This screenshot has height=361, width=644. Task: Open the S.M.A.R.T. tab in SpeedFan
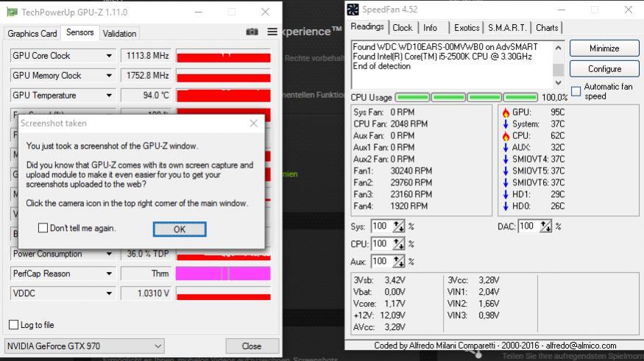click(507, 28)
